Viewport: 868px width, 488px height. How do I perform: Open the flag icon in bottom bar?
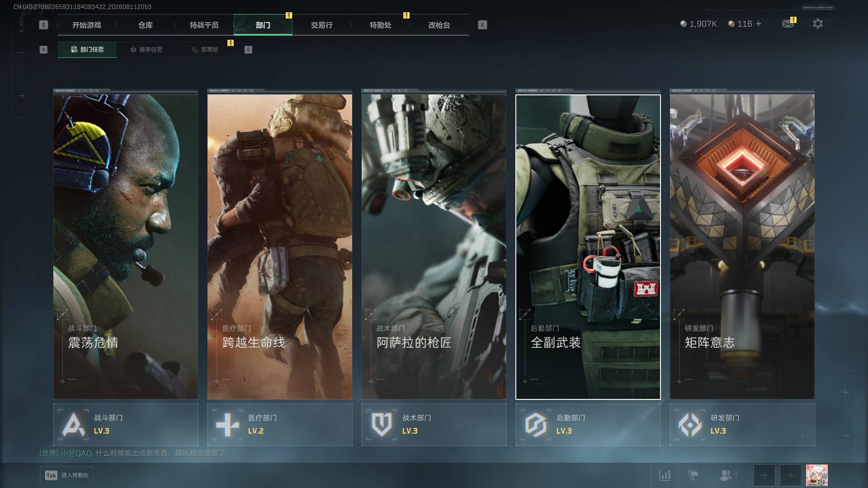click(x=693, y=475)
